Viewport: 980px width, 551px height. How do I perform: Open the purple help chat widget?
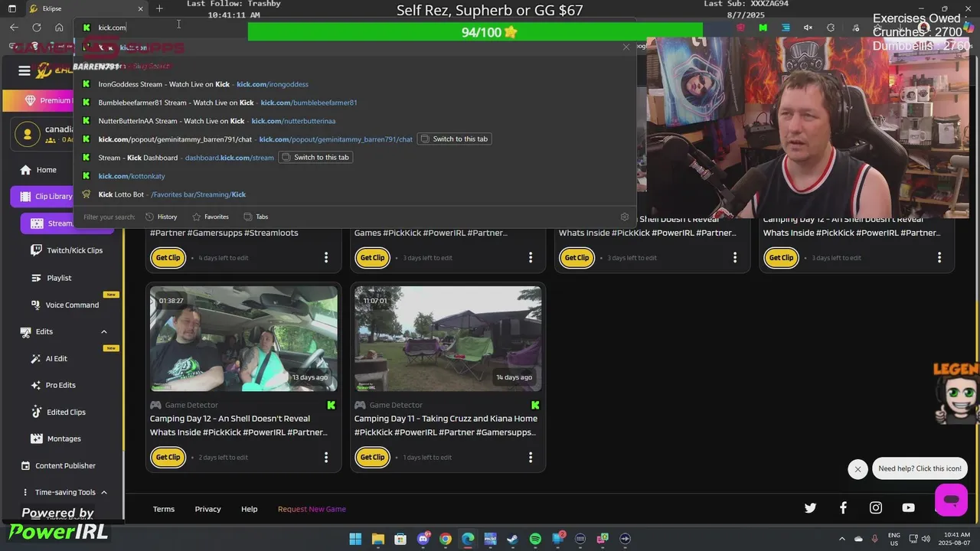click(x=951, y=500)
